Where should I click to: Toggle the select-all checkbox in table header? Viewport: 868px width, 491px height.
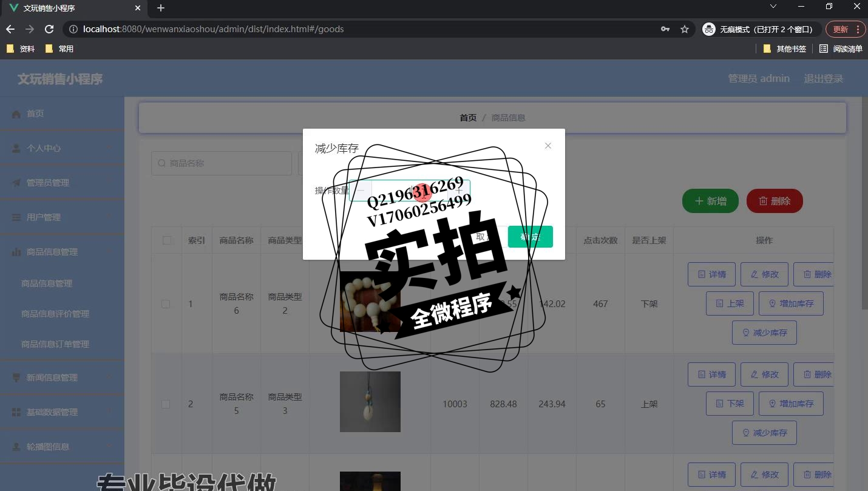coord(167,240)
